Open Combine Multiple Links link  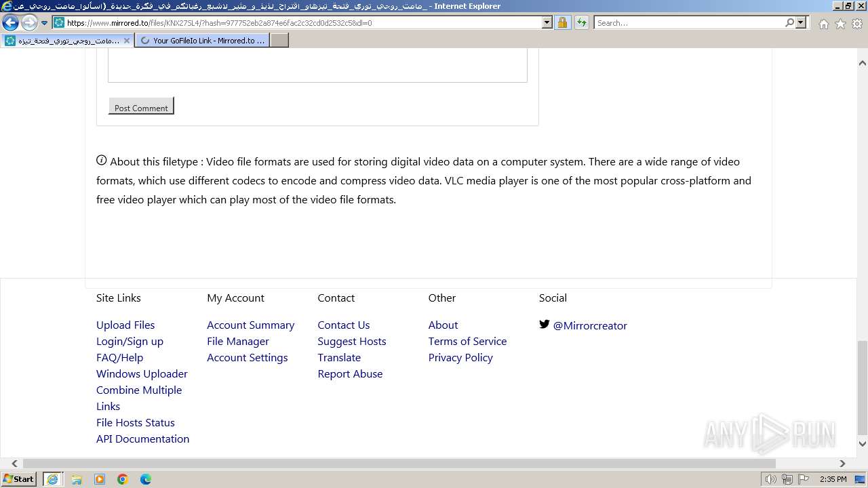coord(139,399)
